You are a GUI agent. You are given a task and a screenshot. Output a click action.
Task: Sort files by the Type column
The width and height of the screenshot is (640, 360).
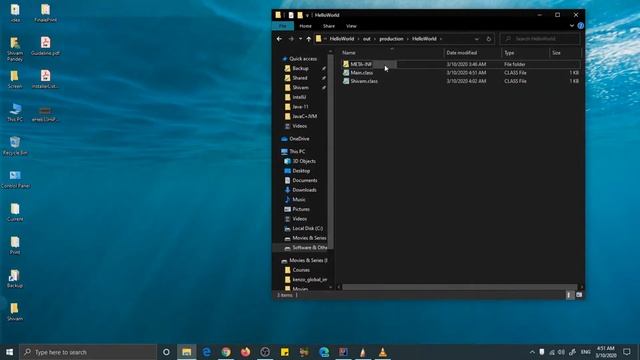pyautogui.click(x=525, y=53)
